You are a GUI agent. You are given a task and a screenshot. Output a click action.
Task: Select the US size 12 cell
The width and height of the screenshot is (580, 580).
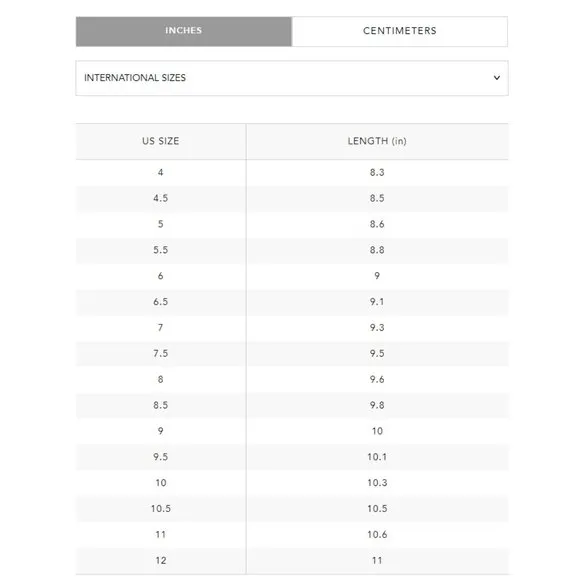point(161,561)
